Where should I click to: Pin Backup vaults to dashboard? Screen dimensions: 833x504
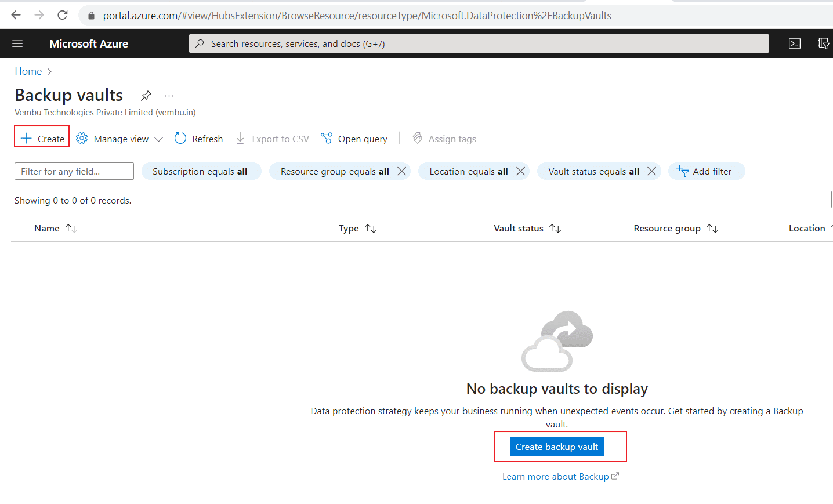(x=146, y=95)
